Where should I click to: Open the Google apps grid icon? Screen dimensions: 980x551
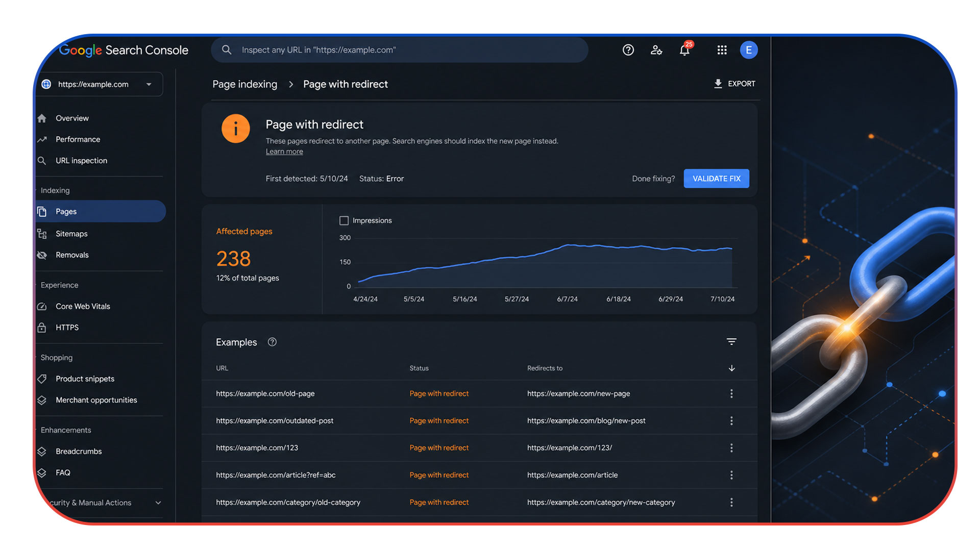(722, 50)
